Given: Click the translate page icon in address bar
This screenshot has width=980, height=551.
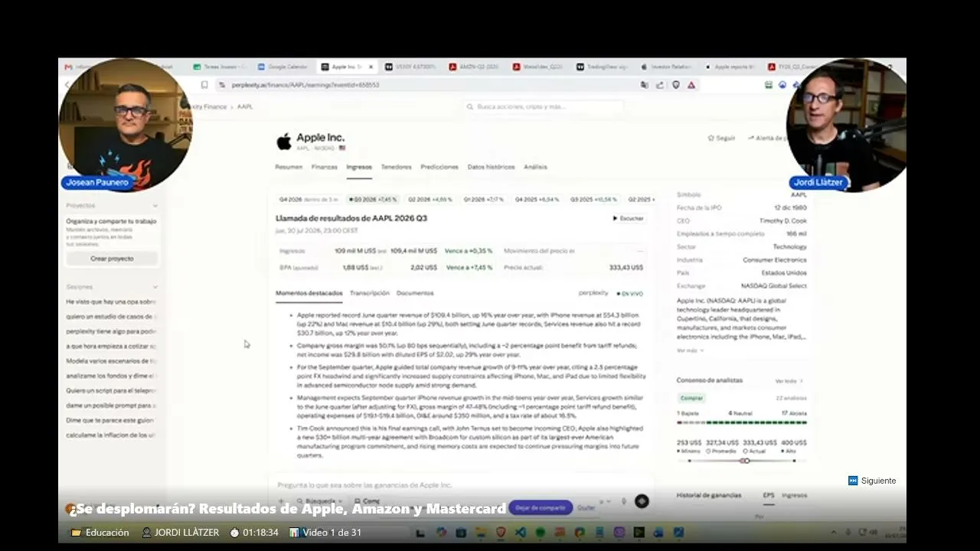Looking at the screenshot, I should point(645,85).
